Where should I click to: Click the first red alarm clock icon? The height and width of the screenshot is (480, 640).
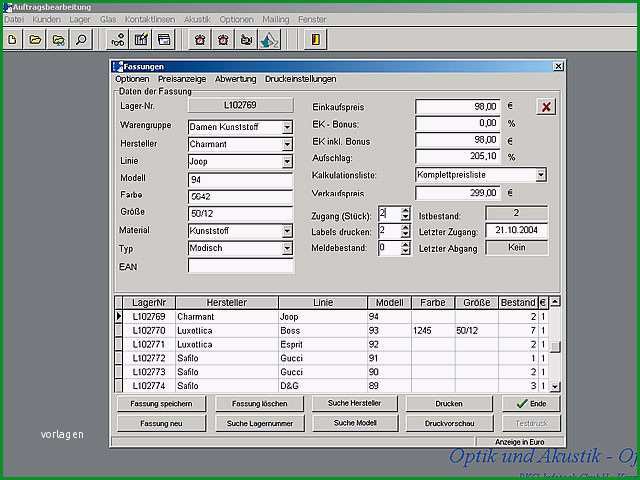[x=200, y=40]
